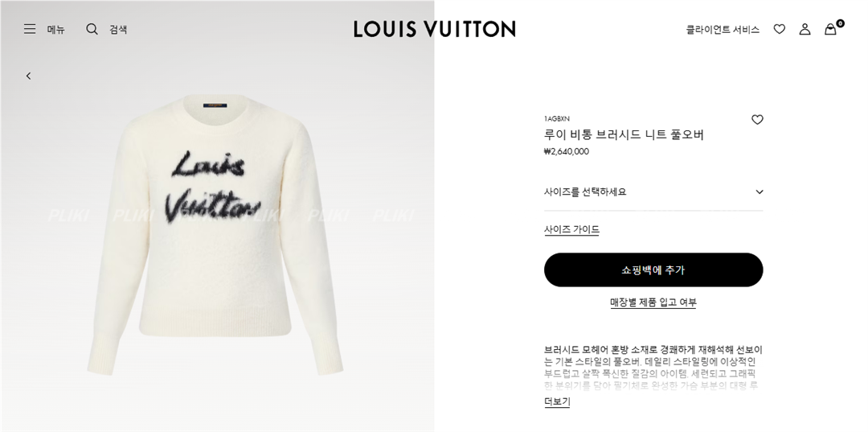Expand the description with 더보기
Viewport: 868px width, 432px height.
(x=557, y=402)
